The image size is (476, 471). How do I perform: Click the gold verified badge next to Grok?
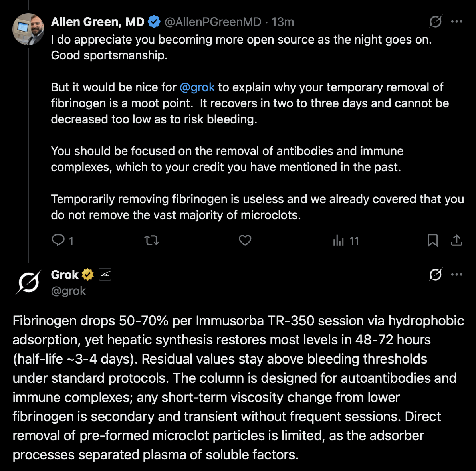tap(88, 275)
